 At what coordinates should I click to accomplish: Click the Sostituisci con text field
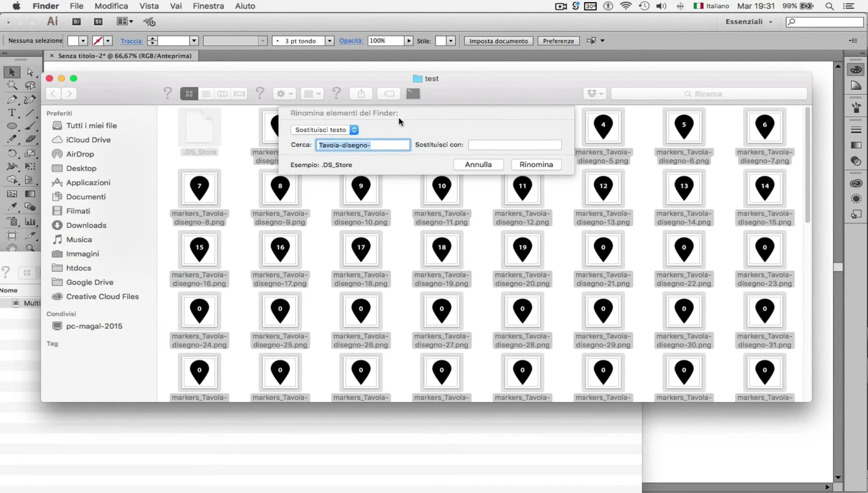[514, 145]
